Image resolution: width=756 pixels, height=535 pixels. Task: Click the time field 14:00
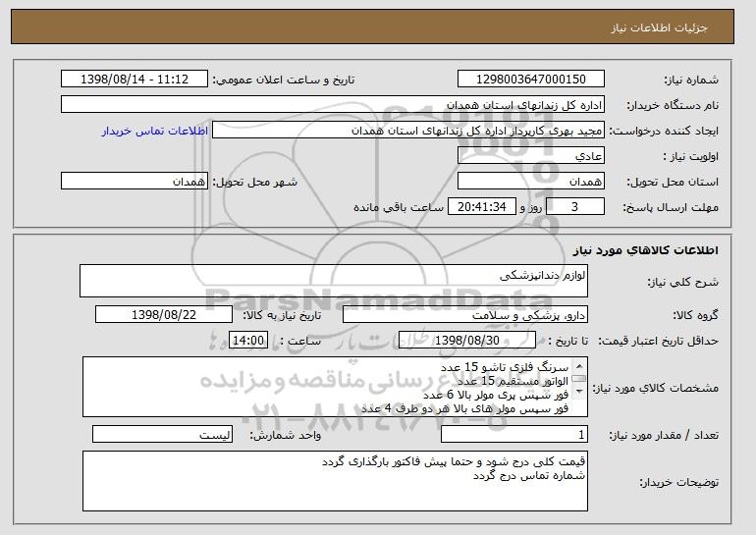pos(248,341)
